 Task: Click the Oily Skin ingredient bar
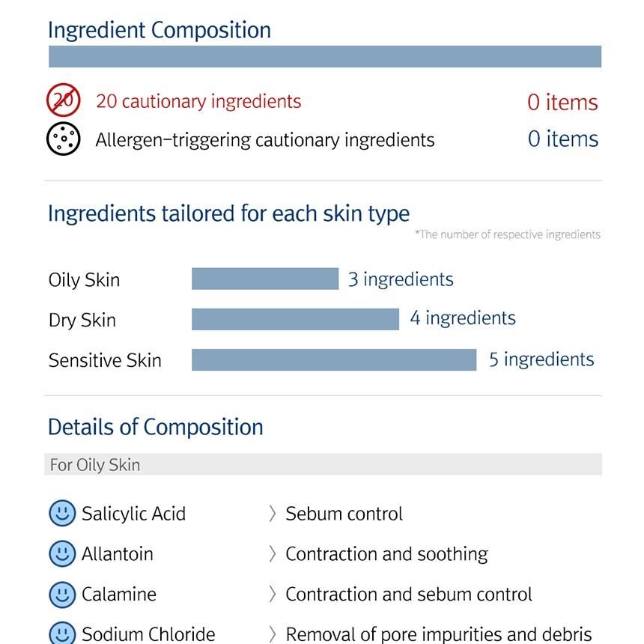coord(265,279)
